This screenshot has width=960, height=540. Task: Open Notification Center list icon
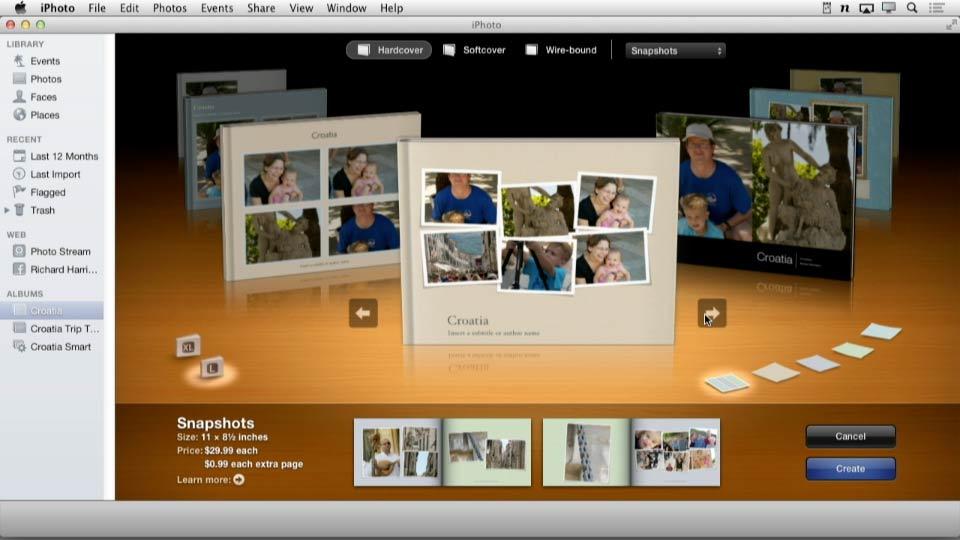[937, 8]
